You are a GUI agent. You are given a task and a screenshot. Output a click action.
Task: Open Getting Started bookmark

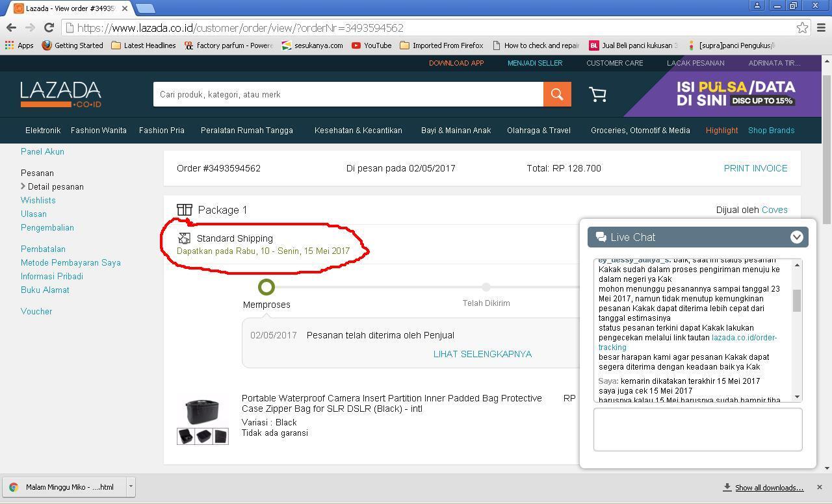(72, 45)
